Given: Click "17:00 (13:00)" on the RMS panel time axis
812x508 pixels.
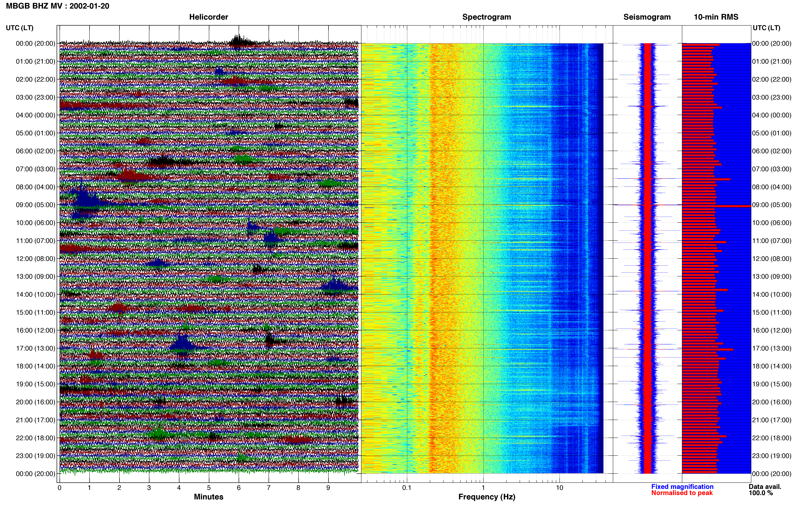Looking at the screenshot, I should point(772,348).
